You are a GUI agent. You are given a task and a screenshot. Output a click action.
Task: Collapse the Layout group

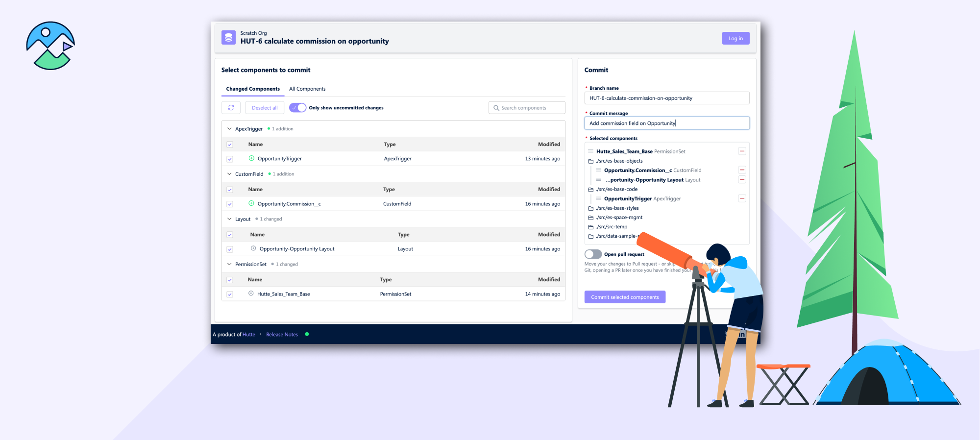point(229,219)
